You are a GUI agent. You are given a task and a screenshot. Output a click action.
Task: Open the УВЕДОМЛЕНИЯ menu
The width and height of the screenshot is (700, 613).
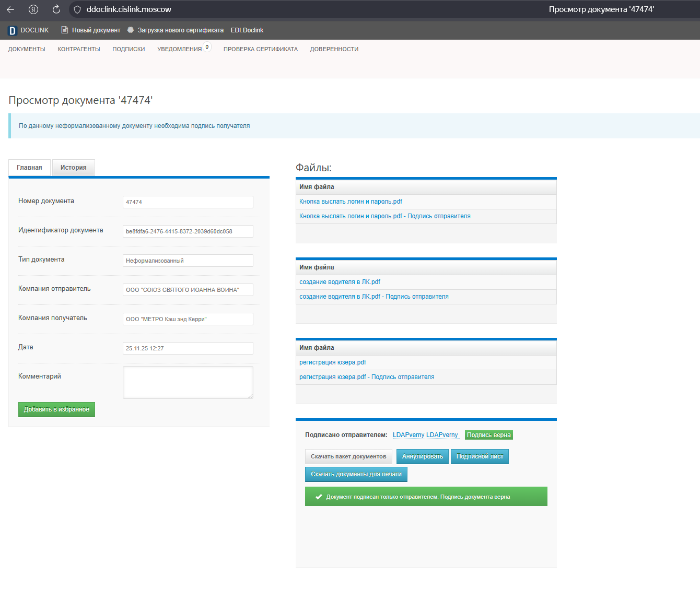[x=180, y=49]
